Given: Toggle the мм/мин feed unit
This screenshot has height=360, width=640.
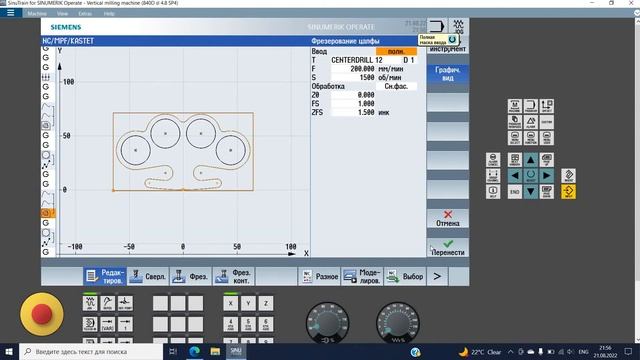Looking at the screenshot, I should [x=391, y=69].
